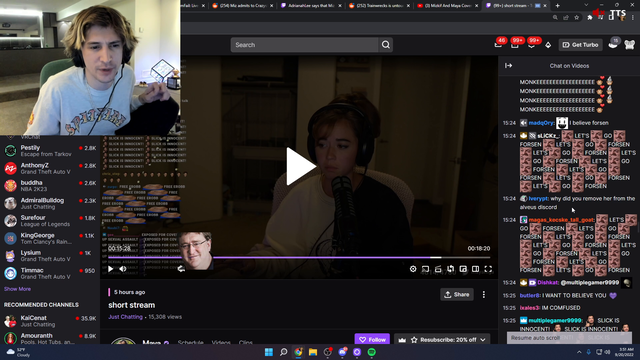Open Surefour channel in sidebar
The width and height of the screenshot is (640, 360).
pos(50,220)
